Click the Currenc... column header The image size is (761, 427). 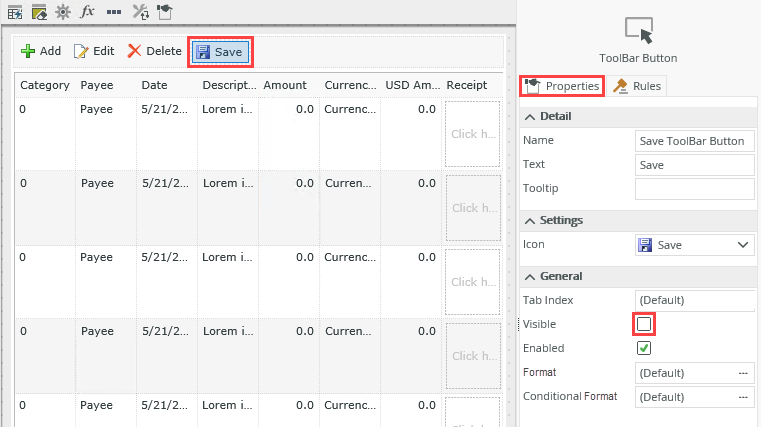pyautogui.click(x=350, y=85)
